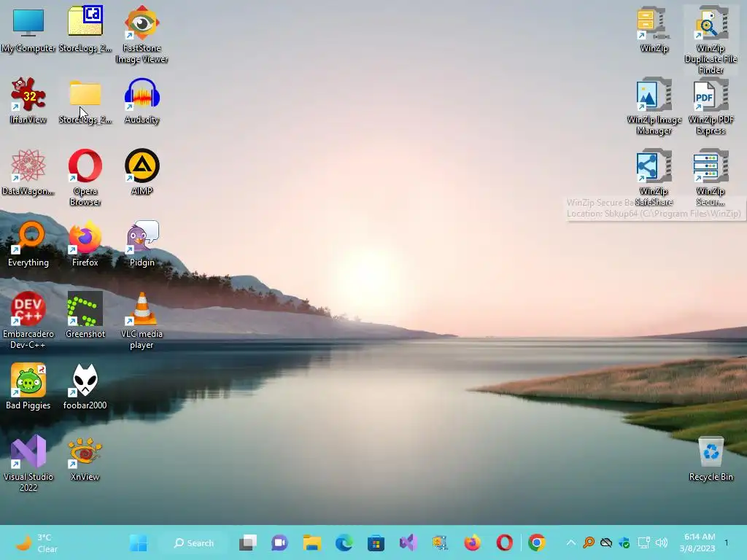
Task: Select the Pidgin desktop shortcut
Action: coord(142,244)
